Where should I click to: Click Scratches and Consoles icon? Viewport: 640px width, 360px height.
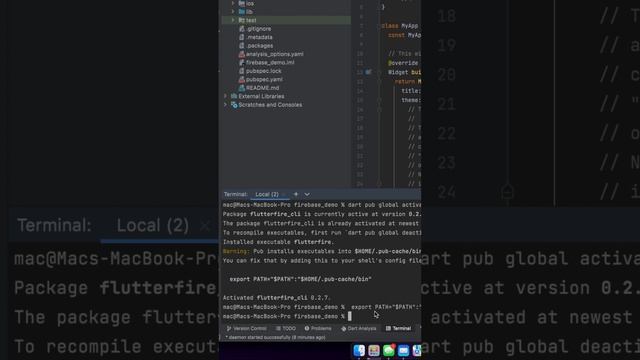(x=234, y=105)
